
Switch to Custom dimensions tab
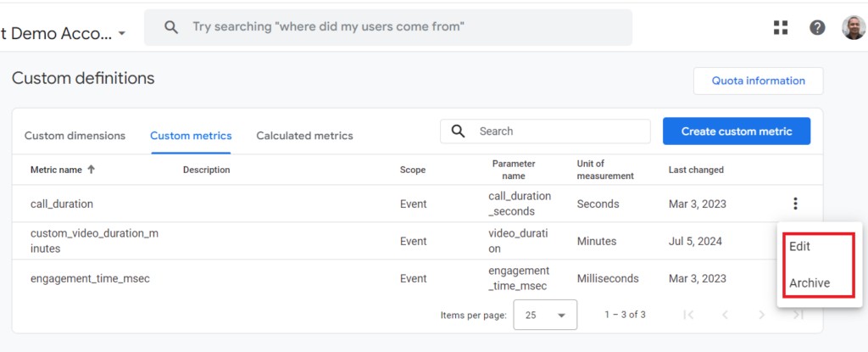tap(75, 135)
